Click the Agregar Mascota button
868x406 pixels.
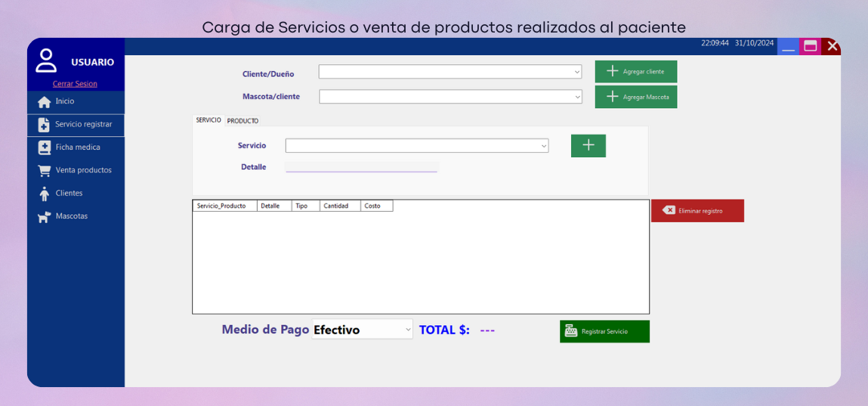point(635,97)
